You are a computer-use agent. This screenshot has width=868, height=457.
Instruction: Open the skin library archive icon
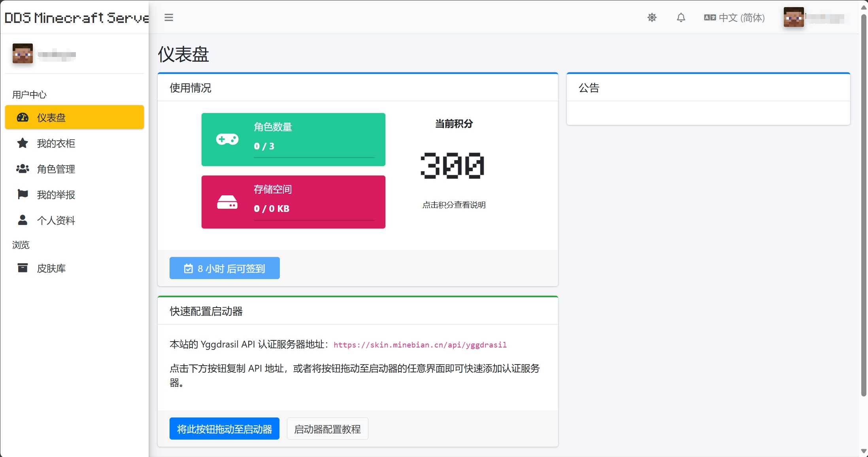[x=22, y=268]
